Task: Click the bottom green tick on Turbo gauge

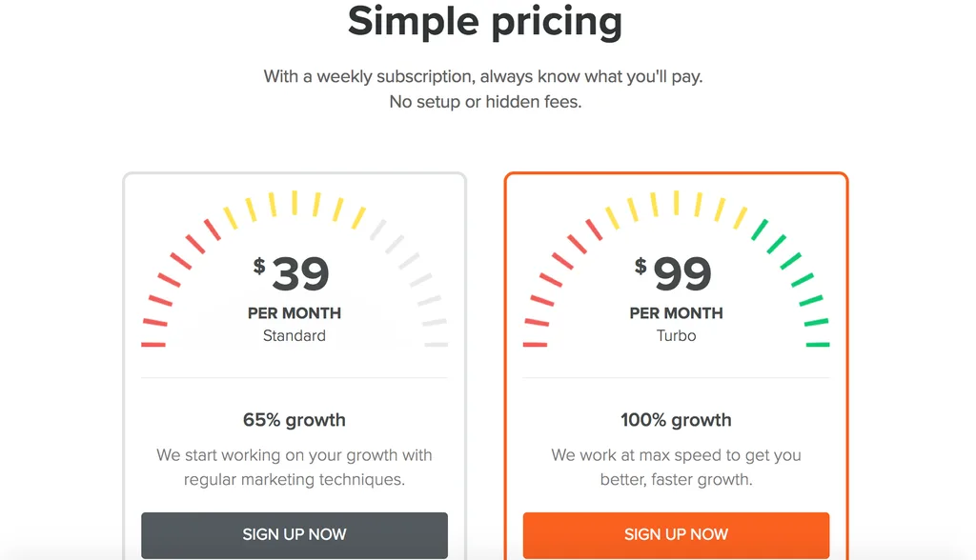Action: coord(818,344)
